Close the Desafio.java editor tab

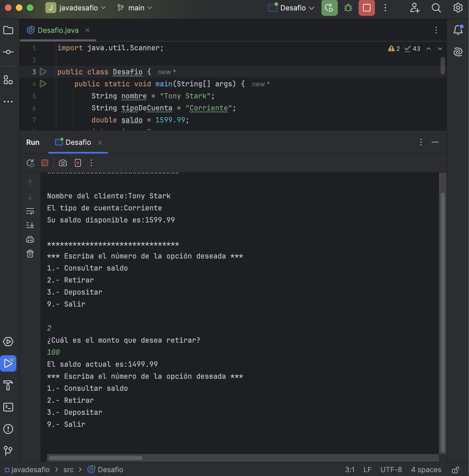[87, 30]
